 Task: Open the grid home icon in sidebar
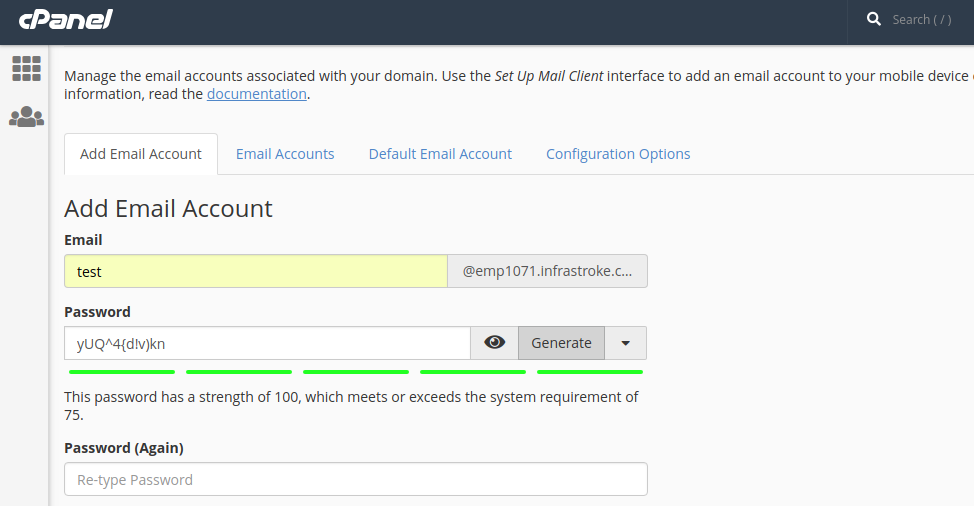(x=26, y=68)
